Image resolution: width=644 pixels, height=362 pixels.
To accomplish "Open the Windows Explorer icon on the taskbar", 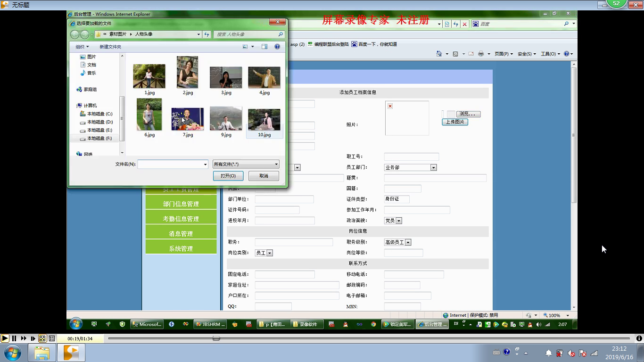I will [x=42, y=352].
